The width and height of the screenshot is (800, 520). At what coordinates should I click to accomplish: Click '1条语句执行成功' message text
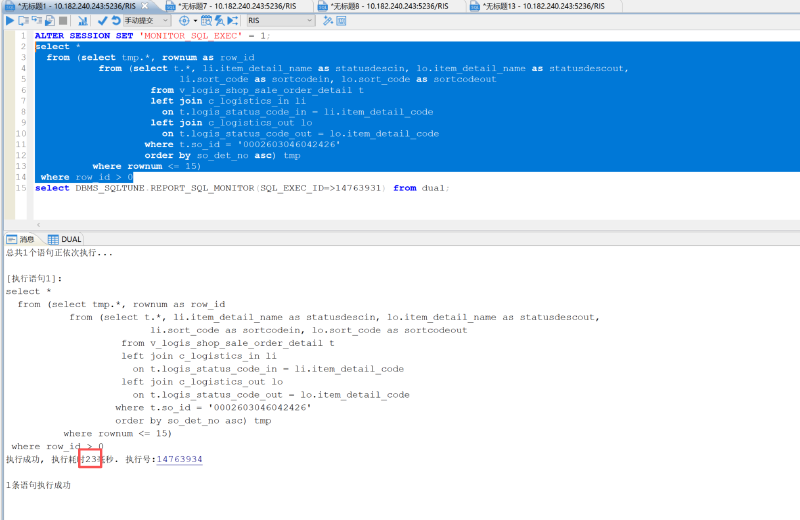(38, 485)
